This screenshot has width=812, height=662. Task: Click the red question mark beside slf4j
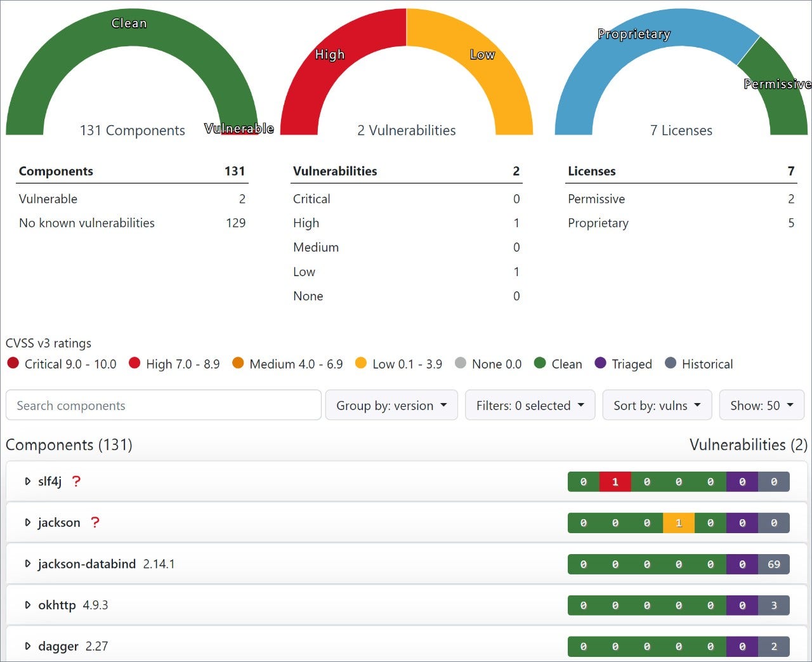click(76, 481)
